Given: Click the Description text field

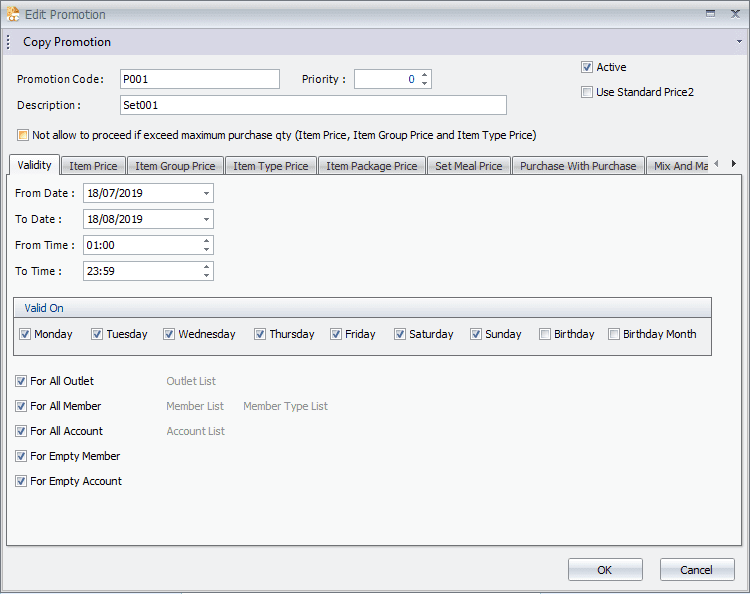Looking at the screenshot, I should [x=313, y=105].
